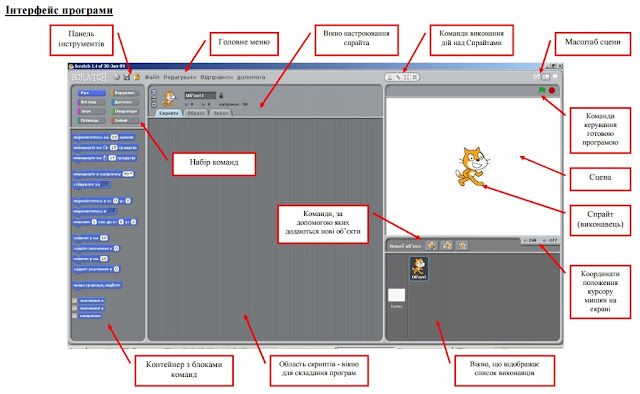Select the top rotation style button (can rotate)
Image resolution: width=640 pixels, height=394 pixels.
154,92
